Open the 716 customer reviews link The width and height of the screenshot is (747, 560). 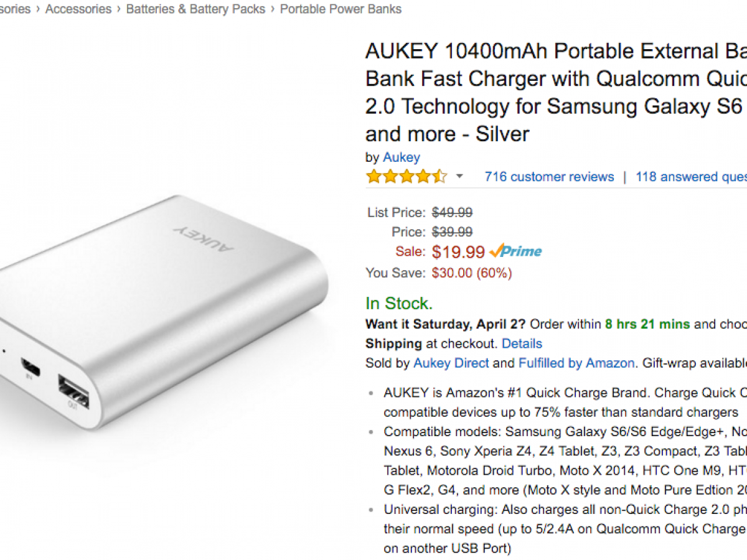tap(549, 177)
